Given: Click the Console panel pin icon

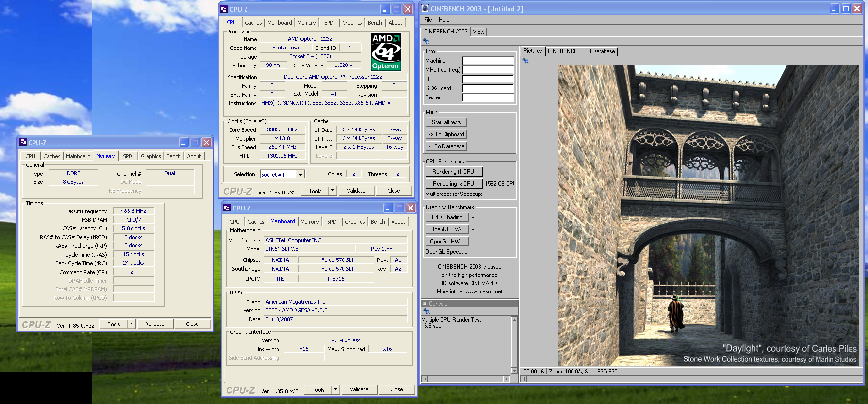Looking at the screenshot, I should coord(426,311).
